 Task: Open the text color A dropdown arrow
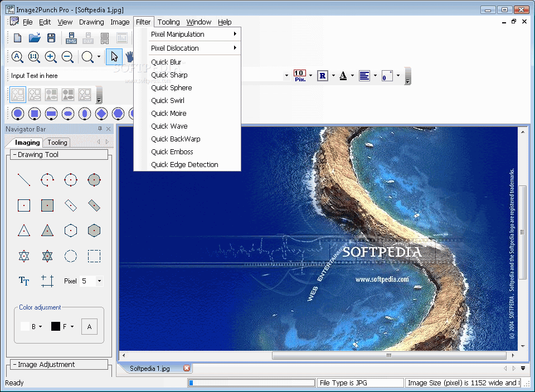coord(352,76)
